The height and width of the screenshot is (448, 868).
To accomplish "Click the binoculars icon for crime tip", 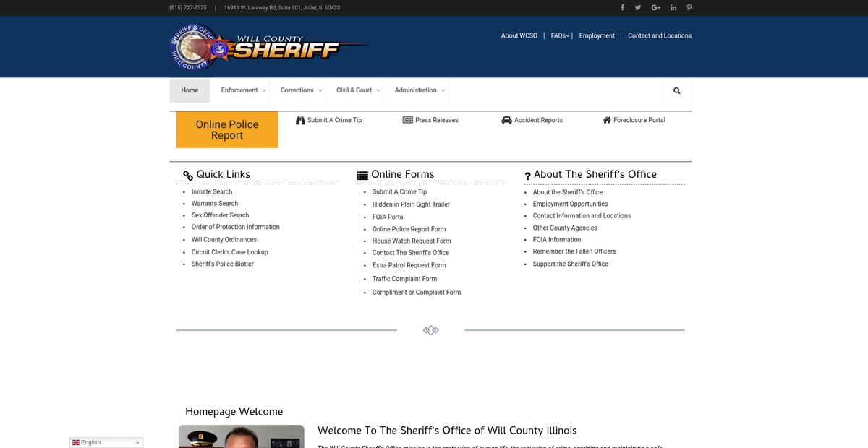I will click(300, 120).
